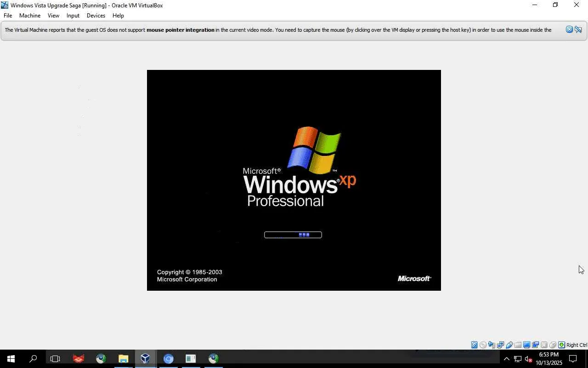Open the white window app on the taskbar
This screenshot has width=588, height=368.
point(191,359)
